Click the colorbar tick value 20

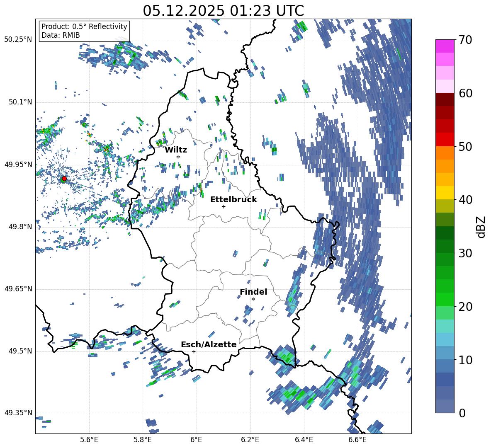coord(465,307)
